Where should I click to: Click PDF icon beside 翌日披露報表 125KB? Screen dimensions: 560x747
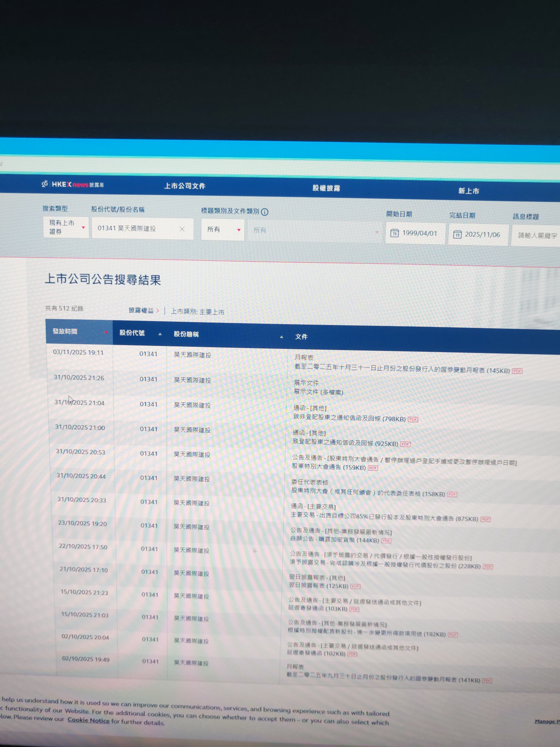[355, 586]
